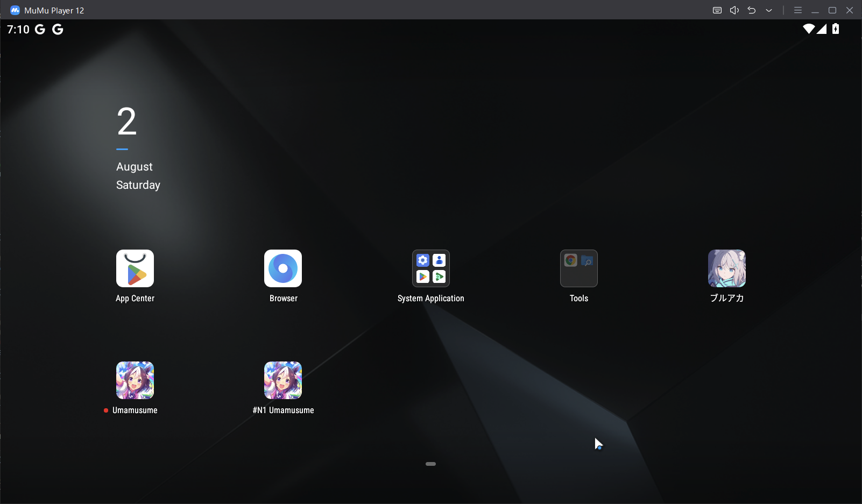Click the first Google G notification icon

(x=40, y=29)
